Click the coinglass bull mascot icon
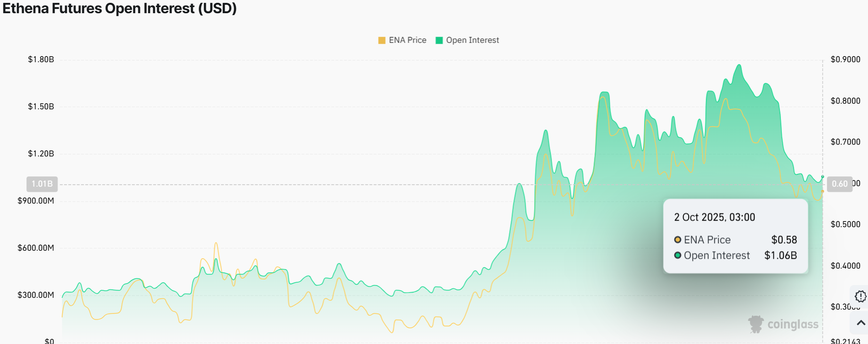This screenshot has width=868, height=344. tap(756, 324)
